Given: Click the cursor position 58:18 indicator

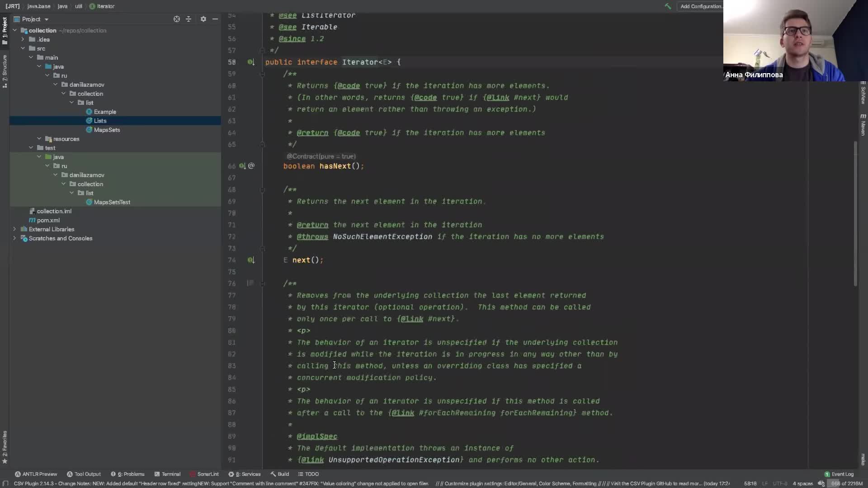Looking at the screenshot, I should pyautogui.click(x=750, y=483).
